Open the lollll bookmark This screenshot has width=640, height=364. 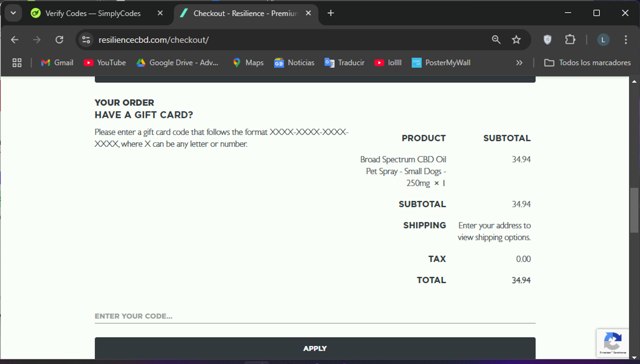point(388,62)
